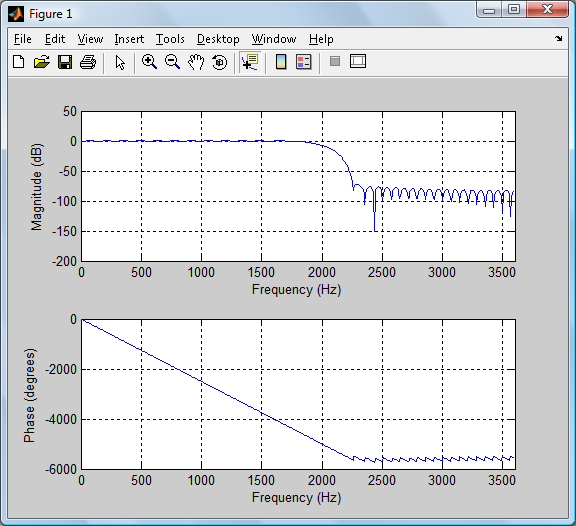The image size is (576, 526).
Task: Expand the Tools menu
Action: coord(170,39)
